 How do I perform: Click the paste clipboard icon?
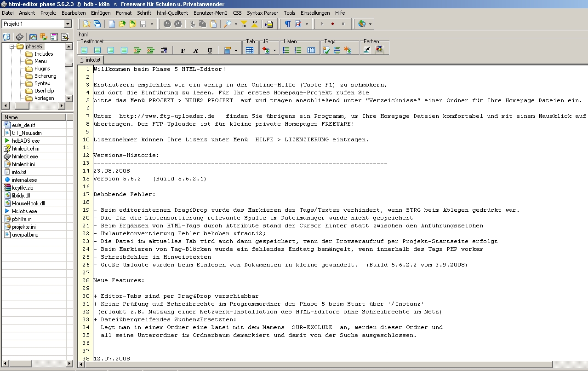coord(213,24)
